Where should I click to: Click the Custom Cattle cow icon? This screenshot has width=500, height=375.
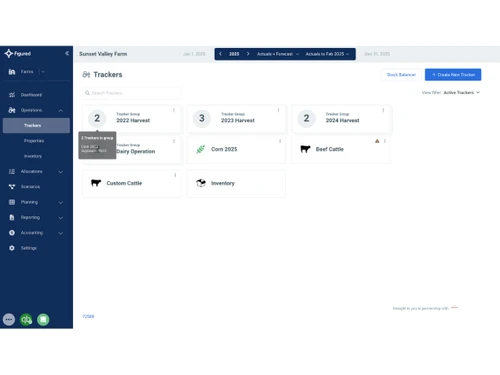[x=96, y=183]
